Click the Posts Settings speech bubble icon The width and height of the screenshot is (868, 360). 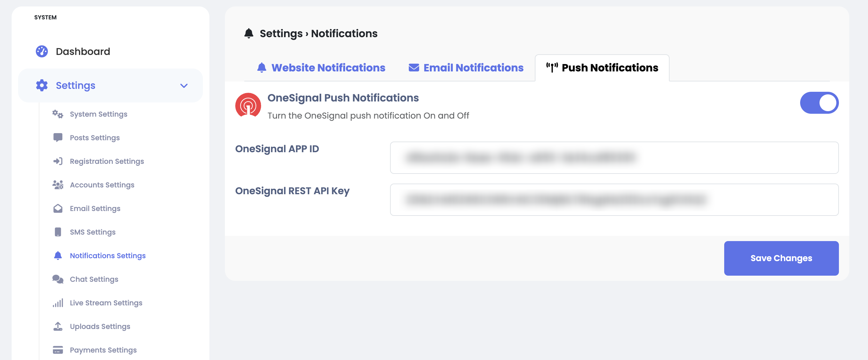click(58, 138)
